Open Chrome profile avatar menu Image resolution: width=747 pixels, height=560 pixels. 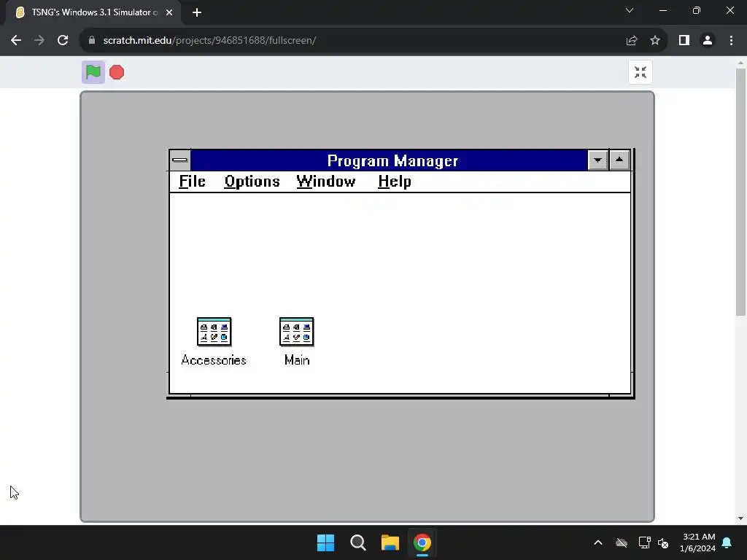tap(708, 41)
